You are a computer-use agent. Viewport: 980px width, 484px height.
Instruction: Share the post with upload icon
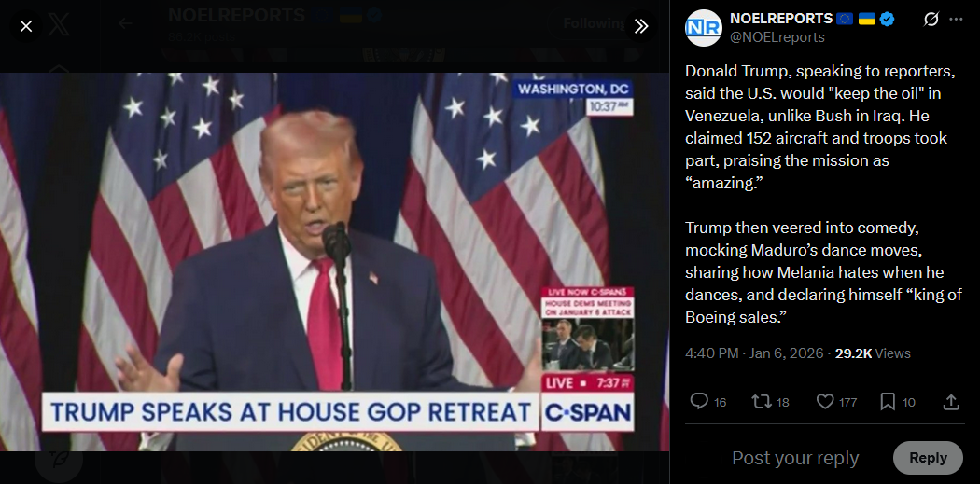(x=951, y=402)
